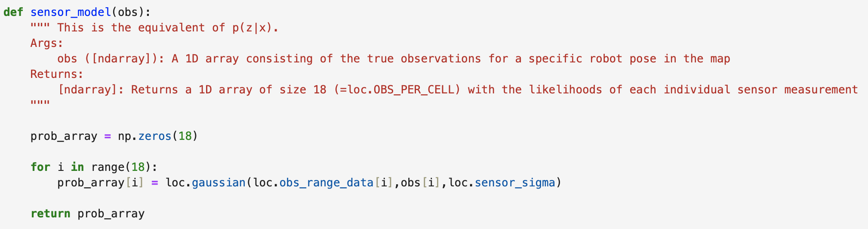This screenshot has width=868, height=229.
Task: Click the zeros method call
Action: [x=155, y=136]
